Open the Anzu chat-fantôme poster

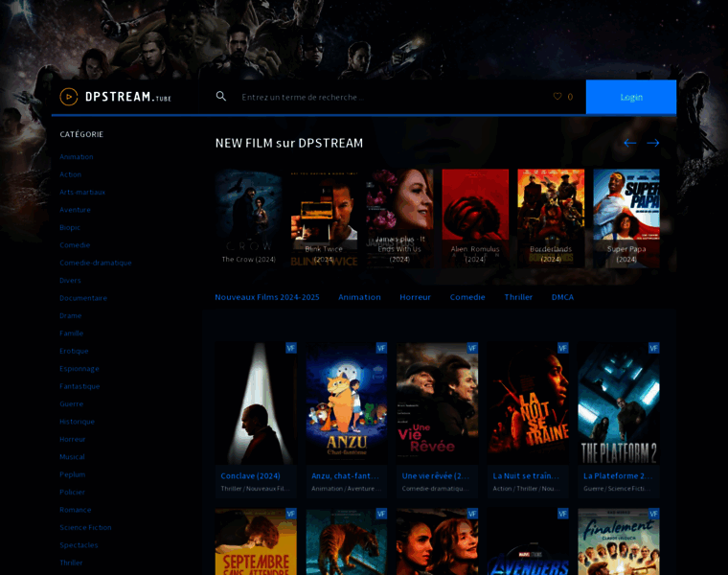click(x=347, y=403)
